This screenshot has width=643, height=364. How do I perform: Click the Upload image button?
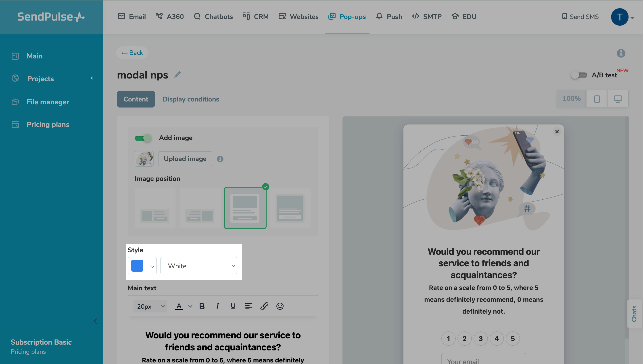(185, 159)
